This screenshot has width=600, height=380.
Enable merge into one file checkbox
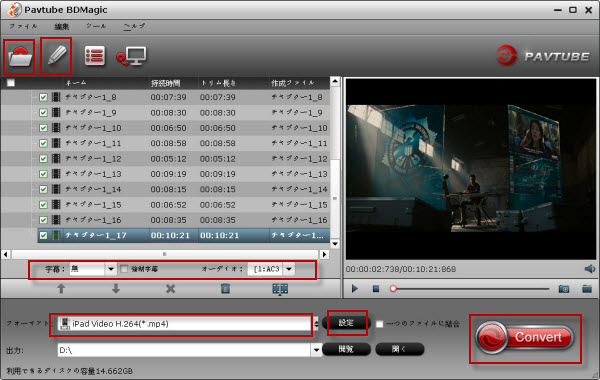click(x=379, y=324)
